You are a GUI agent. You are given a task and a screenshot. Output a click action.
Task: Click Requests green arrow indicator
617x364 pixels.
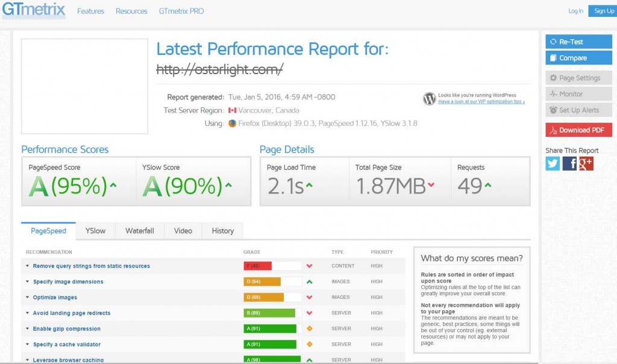(488, 184)
